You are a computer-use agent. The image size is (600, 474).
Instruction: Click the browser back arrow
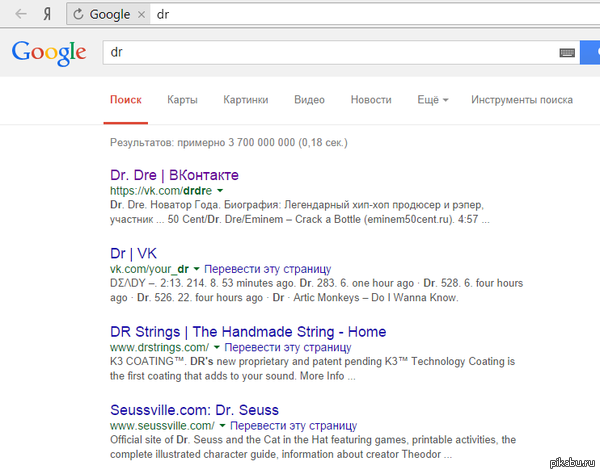(x=18, y=15)
